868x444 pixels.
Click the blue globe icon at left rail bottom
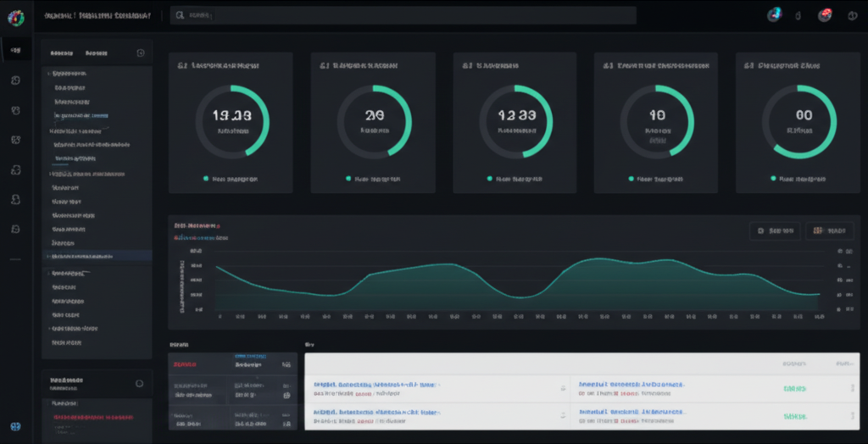pos(16,426)
